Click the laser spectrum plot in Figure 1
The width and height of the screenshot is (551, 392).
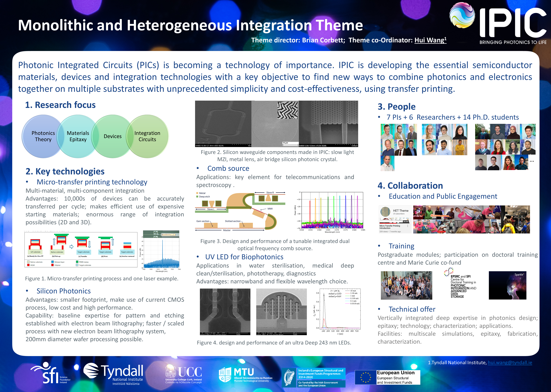(x=160, y=251)
